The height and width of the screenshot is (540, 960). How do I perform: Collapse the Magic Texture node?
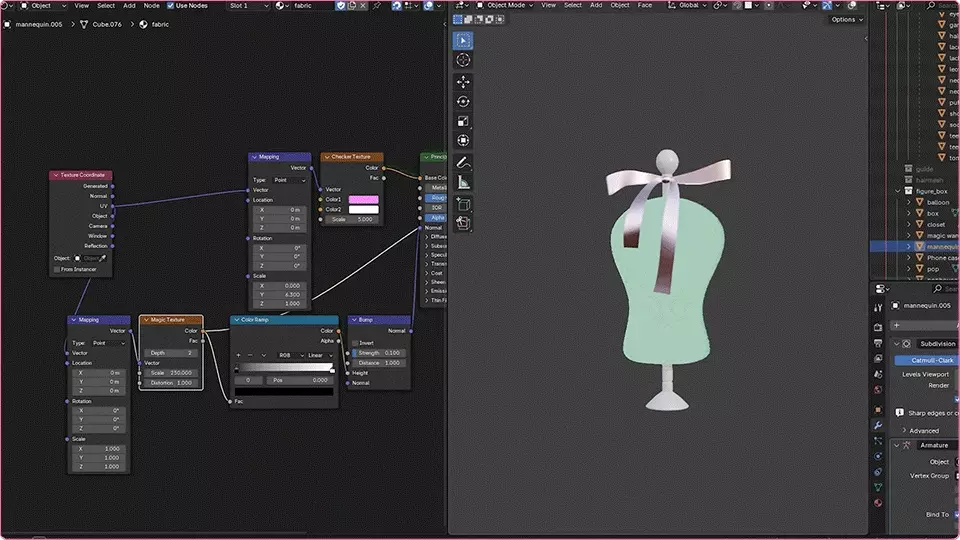point(146,320)
